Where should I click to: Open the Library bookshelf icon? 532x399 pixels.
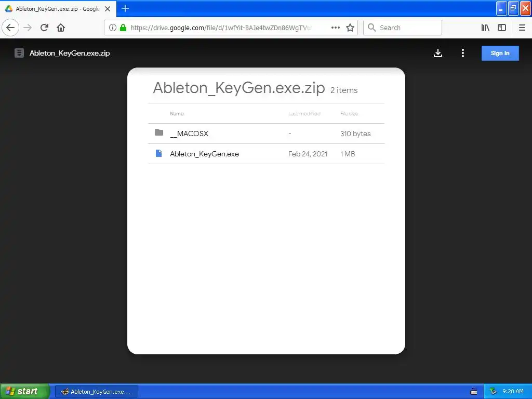(x=485, y=28)
